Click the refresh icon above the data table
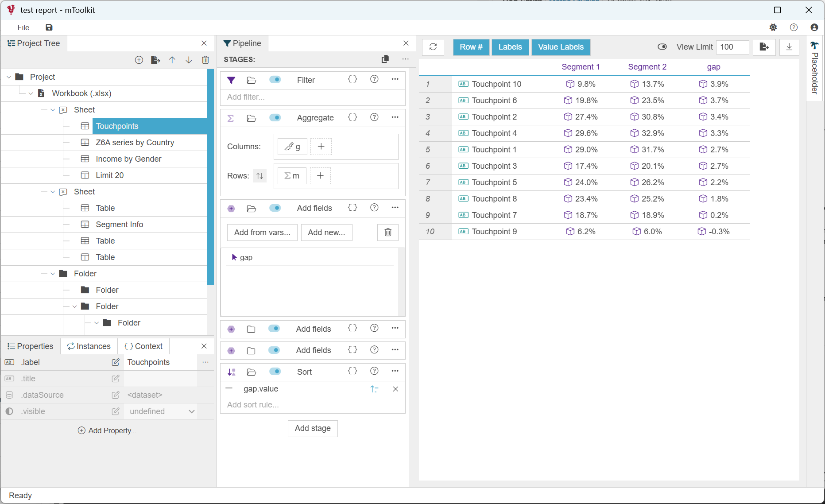825x504 pixels. [433, 47]
